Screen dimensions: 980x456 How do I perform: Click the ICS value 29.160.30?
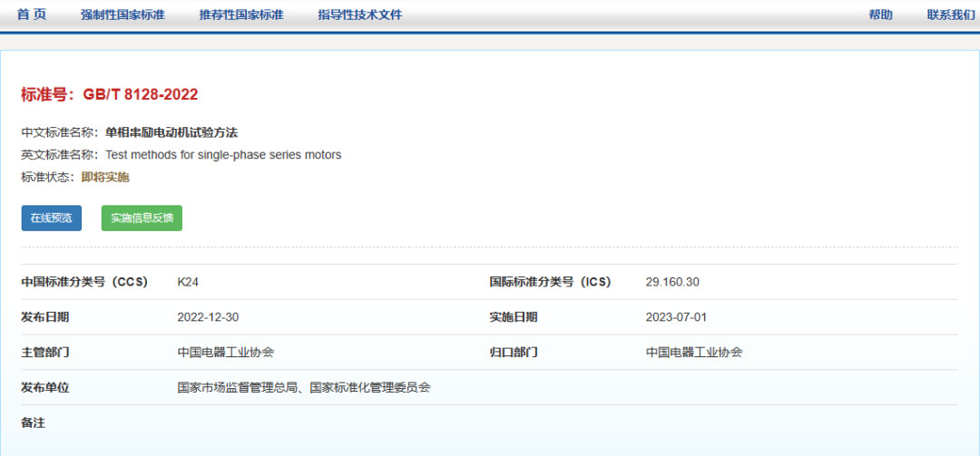(x=672, y=282)
